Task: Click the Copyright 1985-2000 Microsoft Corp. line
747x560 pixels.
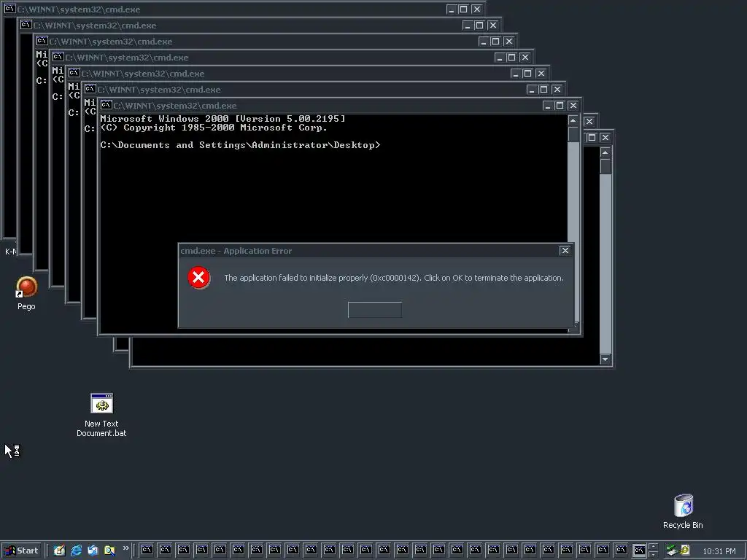Action: 214,128
